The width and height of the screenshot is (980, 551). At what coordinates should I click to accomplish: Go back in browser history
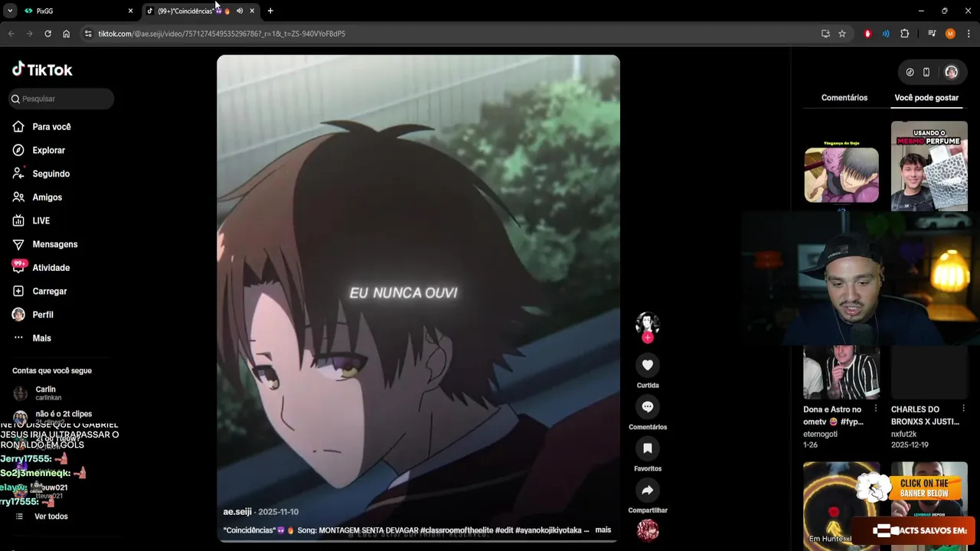[x=11, y=34]
